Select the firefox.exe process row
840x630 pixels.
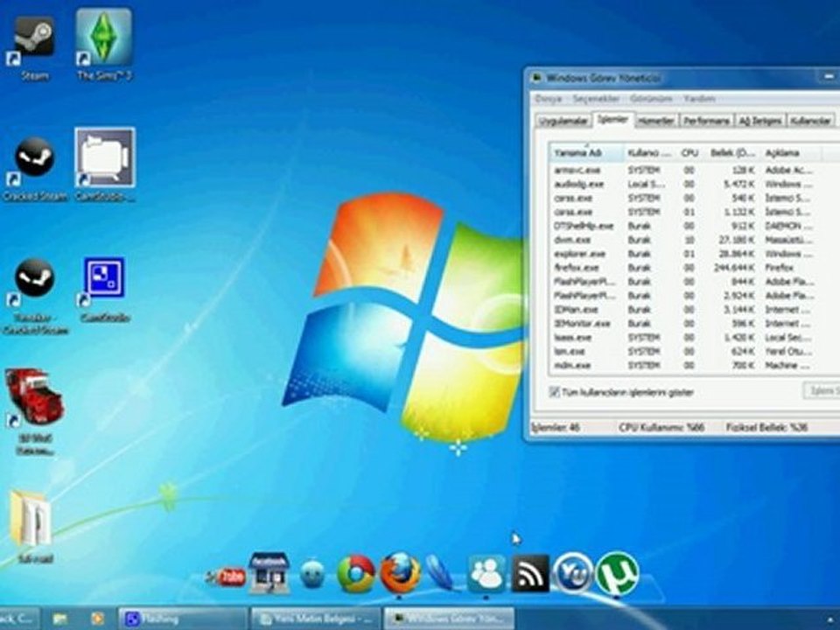click(577, 268)
